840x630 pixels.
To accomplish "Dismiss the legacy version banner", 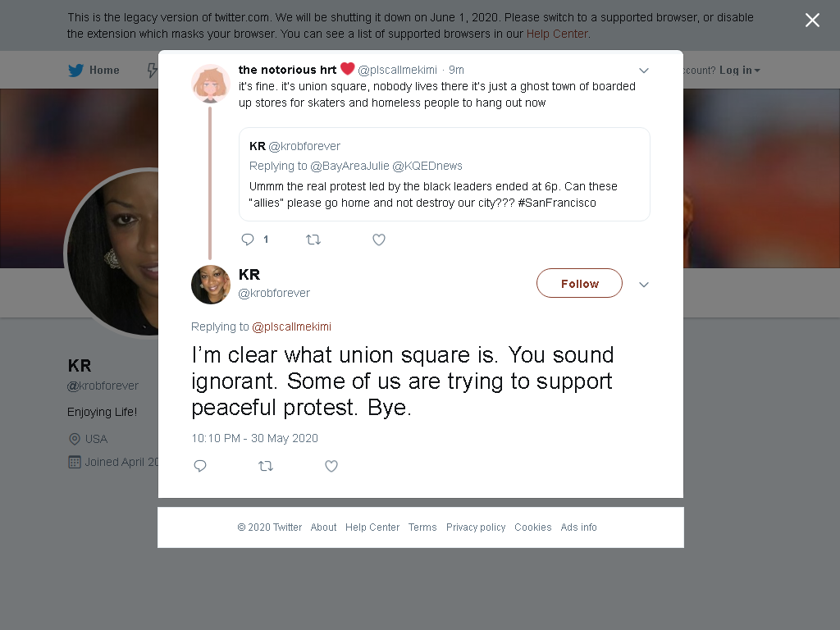I will [812, 21].
